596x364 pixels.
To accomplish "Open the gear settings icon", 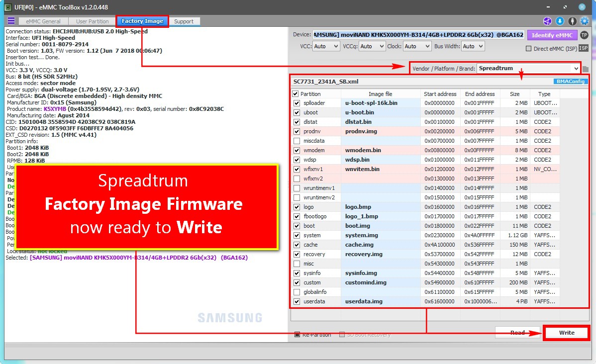I will click(x=585, y=21).
